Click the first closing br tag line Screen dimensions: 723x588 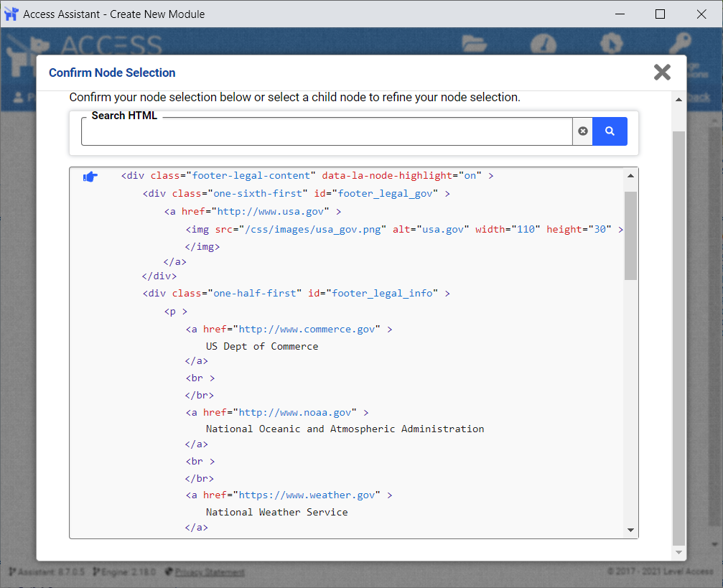click(x=199, y=396)
